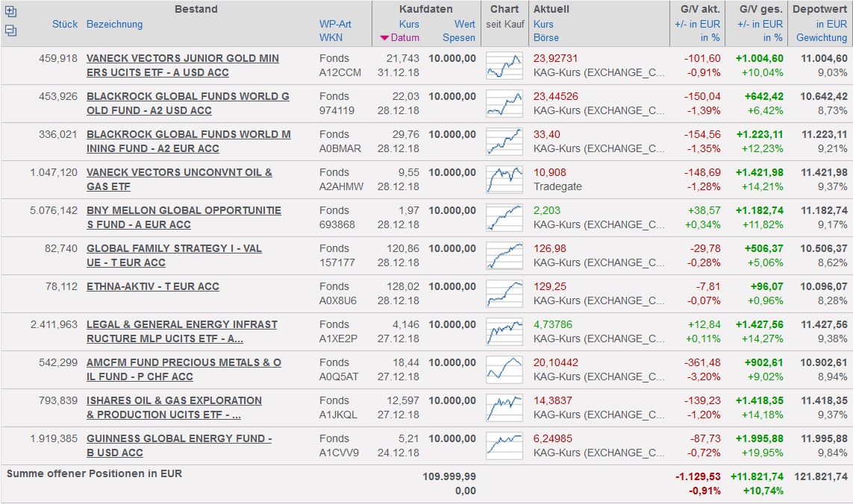Screen dimensions: 853x504
Task: Open VanEck Vectors Junior Gold Miners fund
Action: [x=183, y=66]
